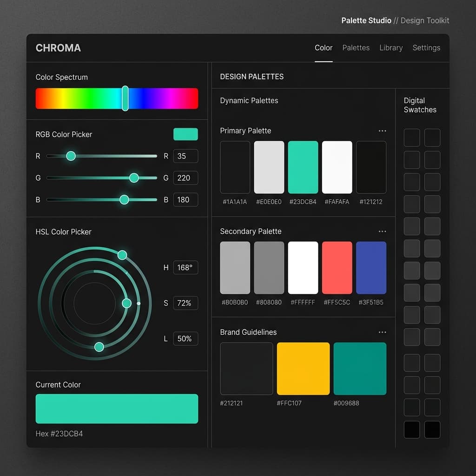Click the G channel slider knob
Screen dimensions: 476x476
point(134,178)
